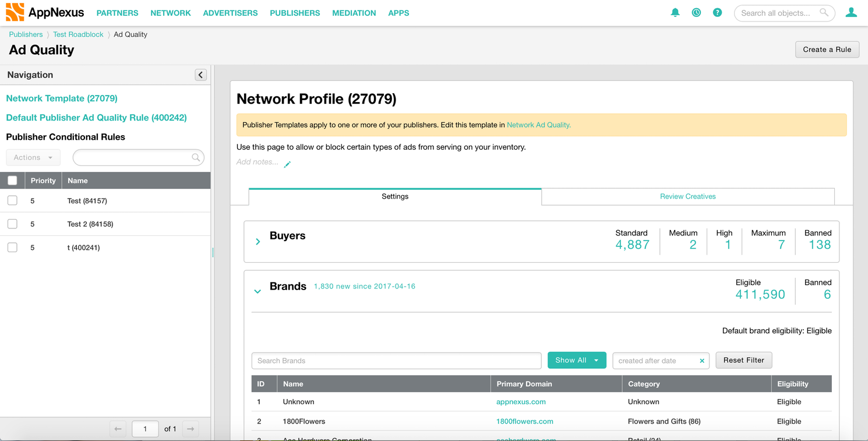Click the Reset Filter button
868x441 pixels.
[744, 360]
